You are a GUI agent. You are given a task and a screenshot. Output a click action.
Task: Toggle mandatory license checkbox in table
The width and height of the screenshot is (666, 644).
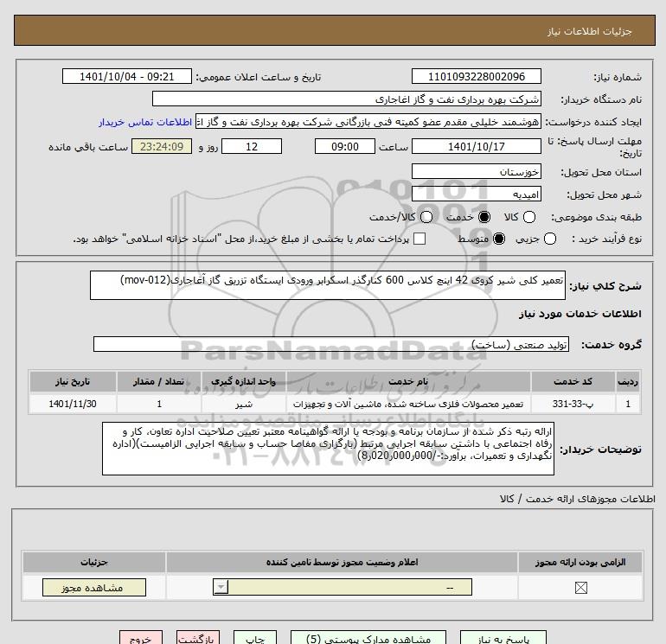click(580, 588)
